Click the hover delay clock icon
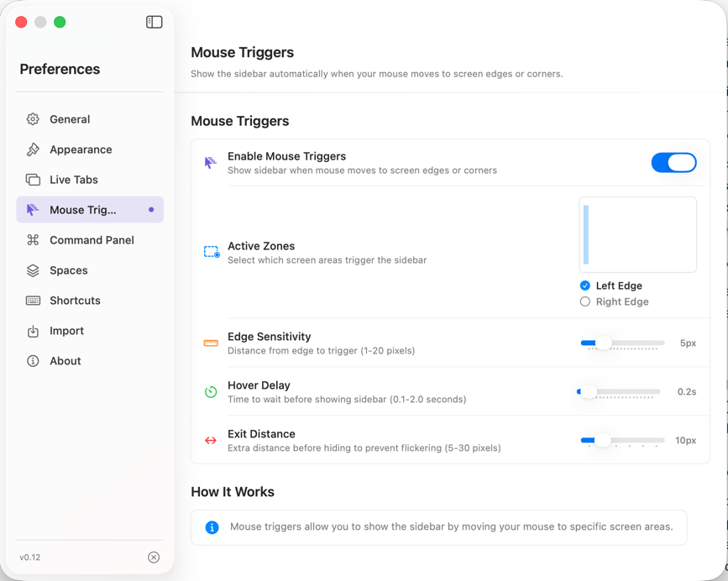Viewport: 728px width, 581px height. (210, 391)
